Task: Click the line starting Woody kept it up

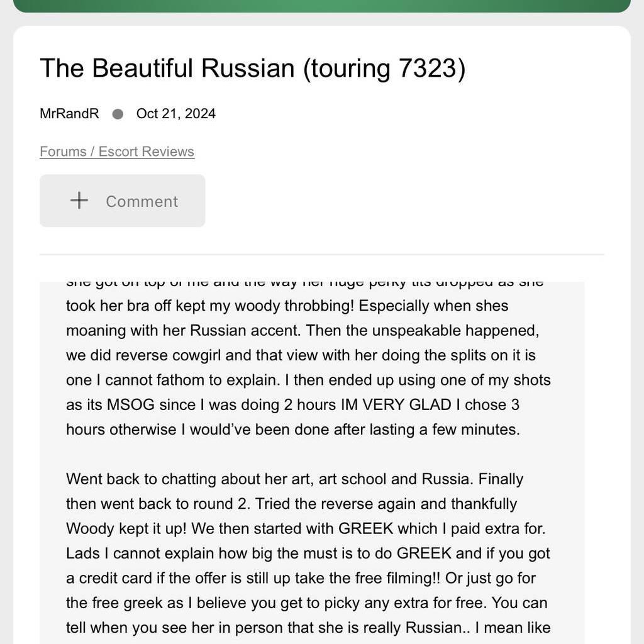Action: [x=306, y=528]
